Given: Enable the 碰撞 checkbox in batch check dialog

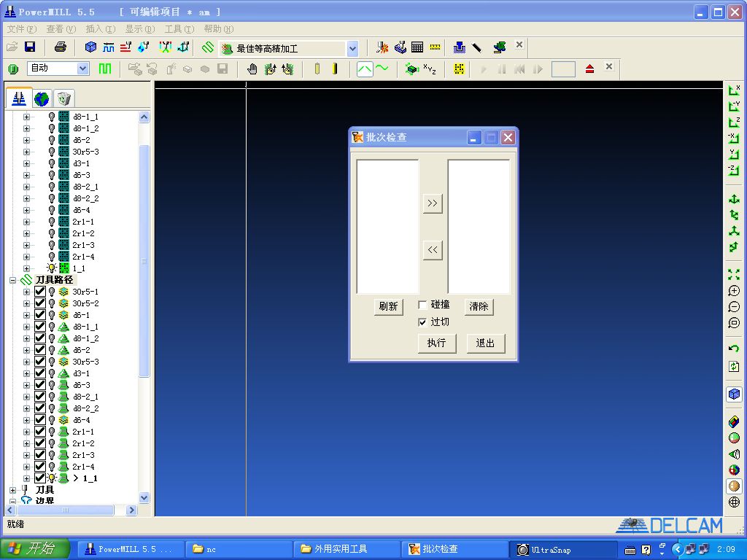Looking at the screenshot, I should pyautogui.click(x=422, y=305).
